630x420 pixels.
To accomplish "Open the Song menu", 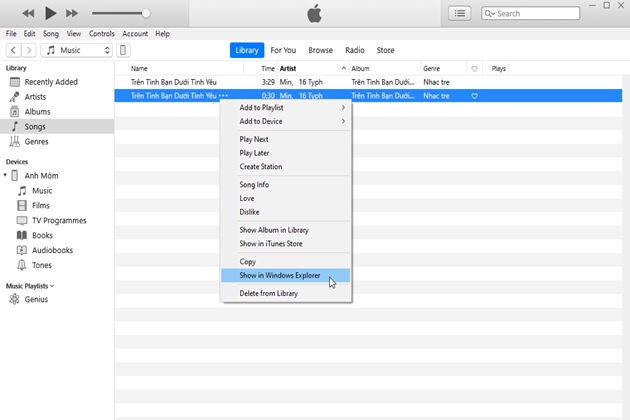I will click(x=51, y=34).
